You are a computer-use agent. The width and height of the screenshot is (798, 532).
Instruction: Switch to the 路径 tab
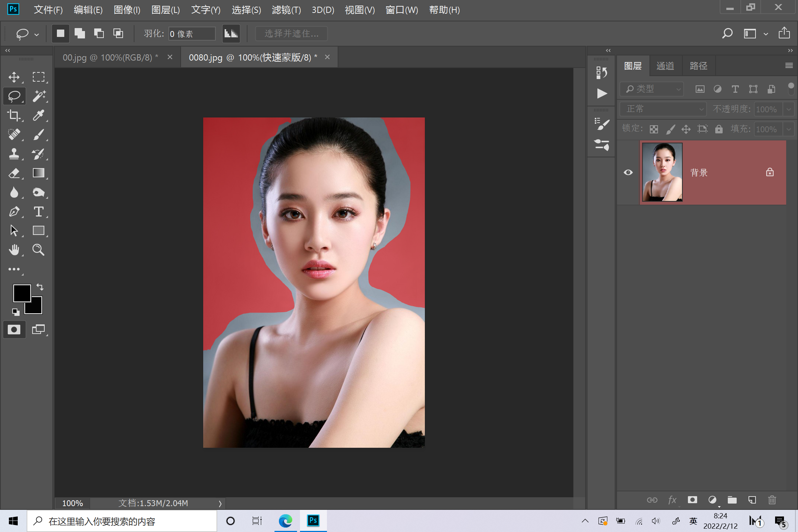(x=699, y=66)
